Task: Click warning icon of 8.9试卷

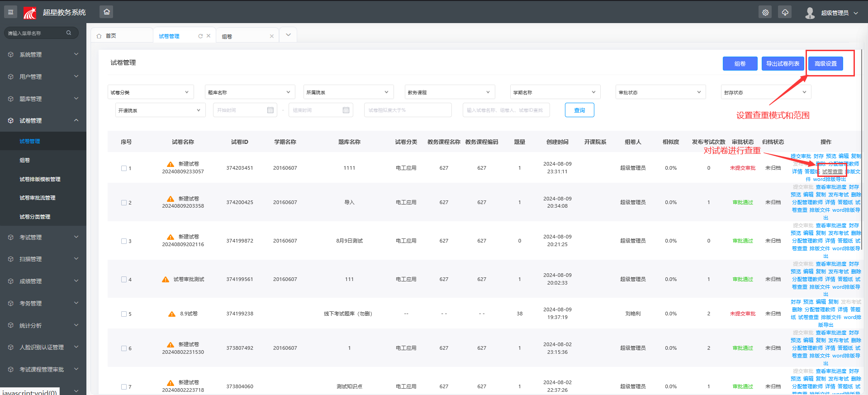Action: click(x=172, y=314)
